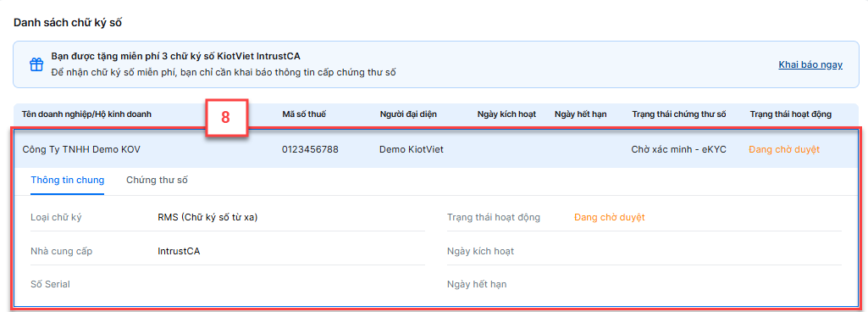
Task: Click 'Đang chờ duyệt' value in details panel
Action: point(610,217)
